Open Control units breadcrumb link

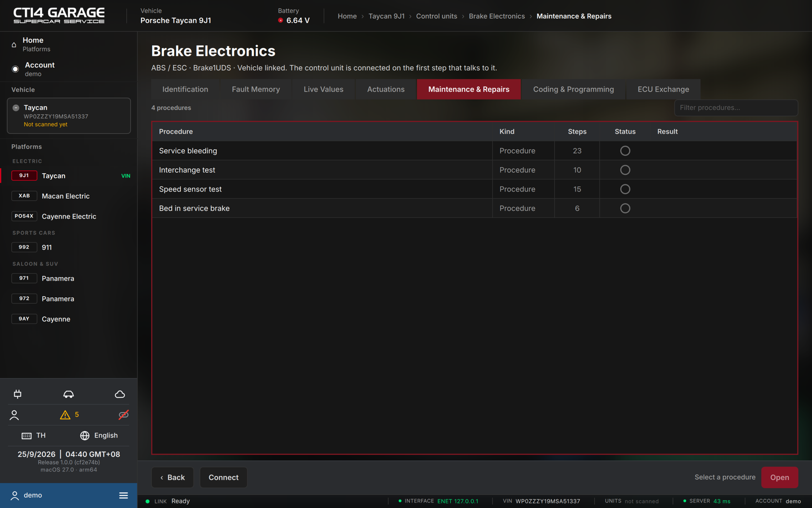click(x=436, y=16)
